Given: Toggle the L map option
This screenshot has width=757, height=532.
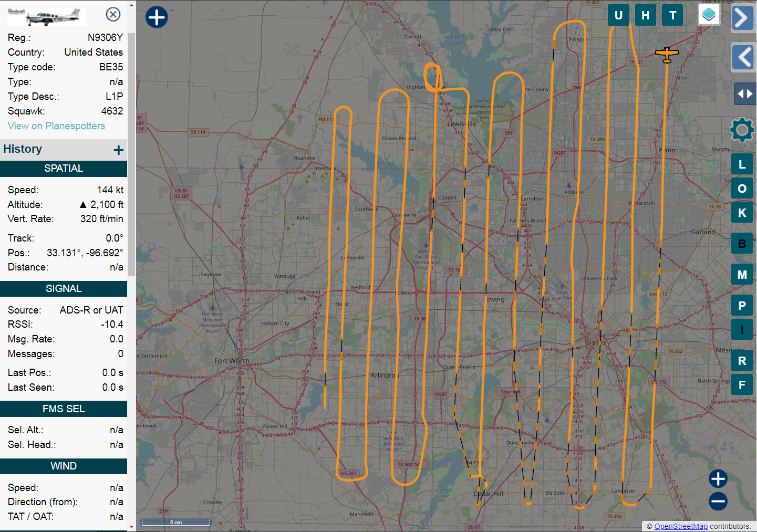Looking at the screenshot, I should click(742, 164).
